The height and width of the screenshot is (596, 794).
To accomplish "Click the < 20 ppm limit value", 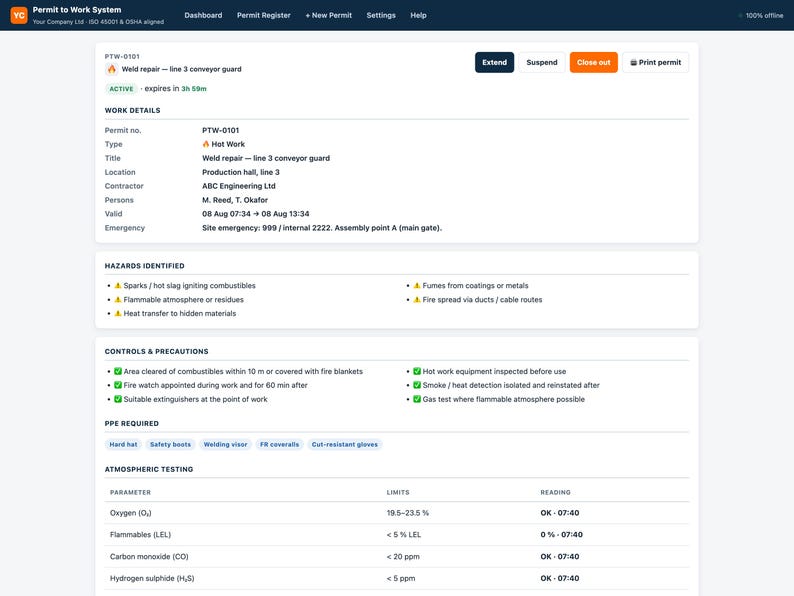I will [403, 557].
